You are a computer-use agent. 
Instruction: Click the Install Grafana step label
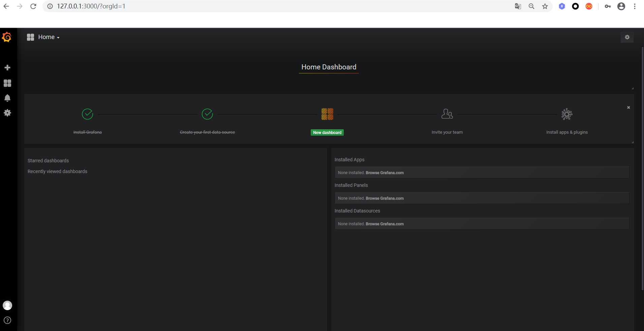tap(88, 132)
